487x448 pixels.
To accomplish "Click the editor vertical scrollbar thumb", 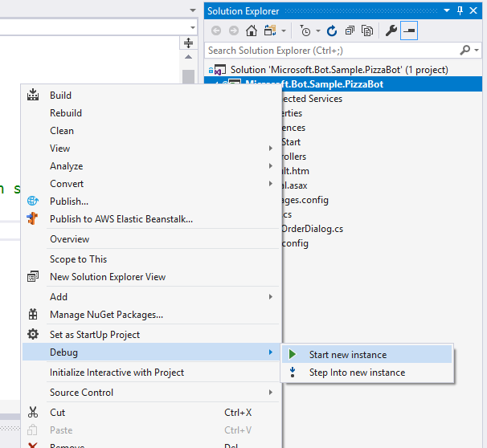I will 188,77.
